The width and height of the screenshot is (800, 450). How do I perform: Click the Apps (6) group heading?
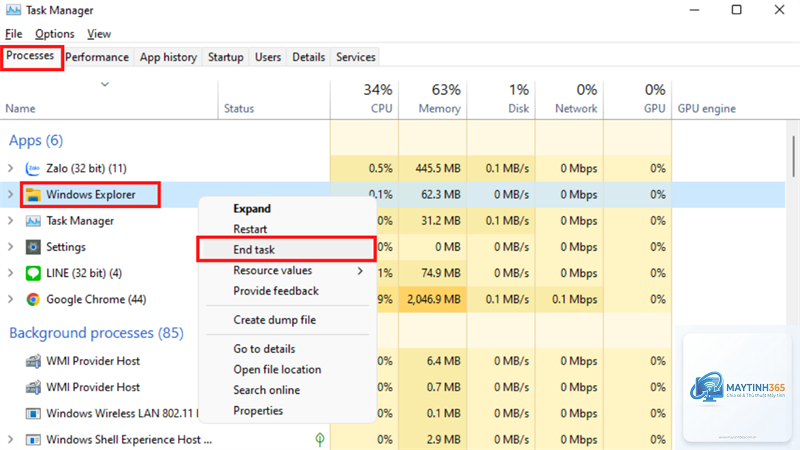(x=36, y=140)
